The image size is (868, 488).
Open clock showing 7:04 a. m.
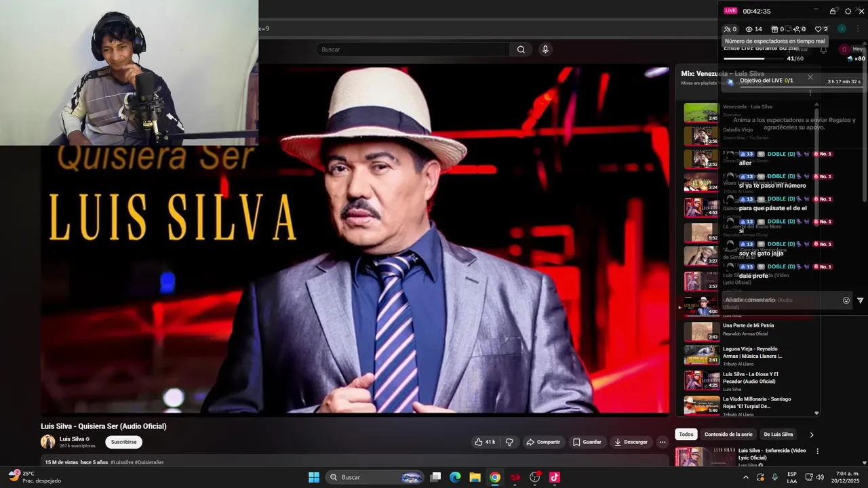click(x=846, y=477)
